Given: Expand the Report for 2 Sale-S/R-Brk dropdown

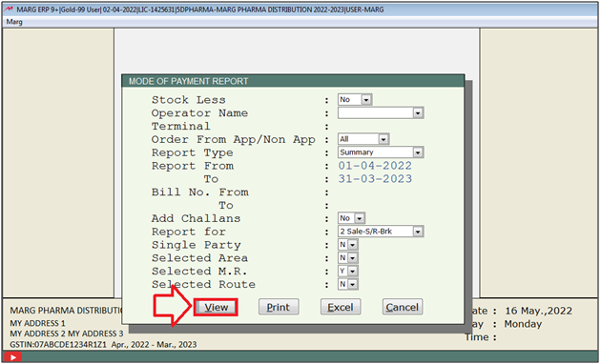Looking at the screenshot, I should pos(418,232).
